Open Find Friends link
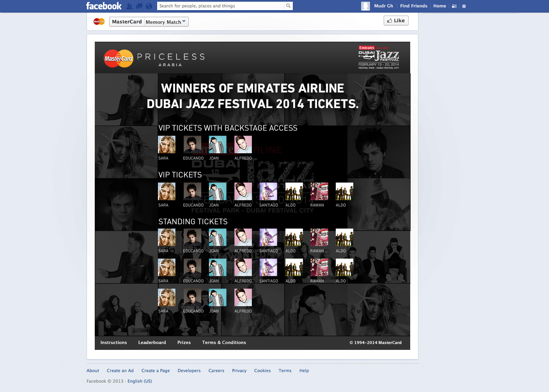This screenshot has width=549, height=392. [x=413, y=6]
